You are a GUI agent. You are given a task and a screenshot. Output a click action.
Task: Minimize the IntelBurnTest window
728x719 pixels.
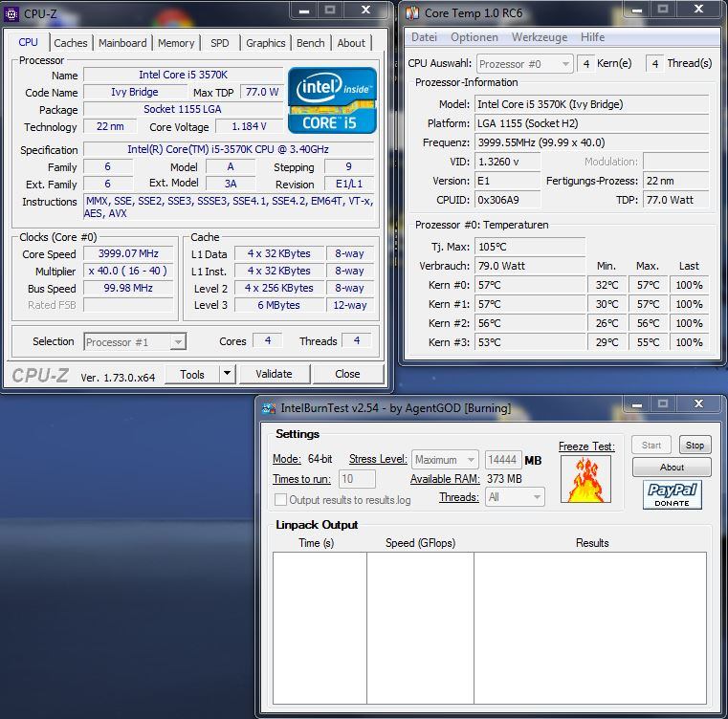636,404
